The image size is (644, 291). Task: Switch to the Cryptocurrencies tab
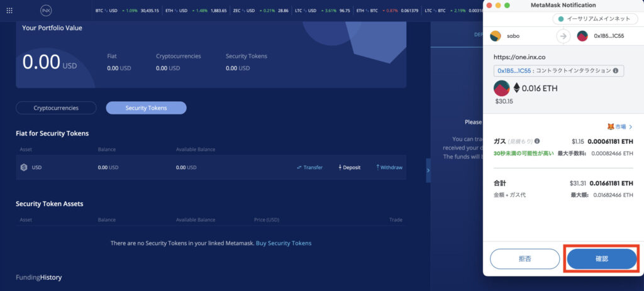point(56,108)
